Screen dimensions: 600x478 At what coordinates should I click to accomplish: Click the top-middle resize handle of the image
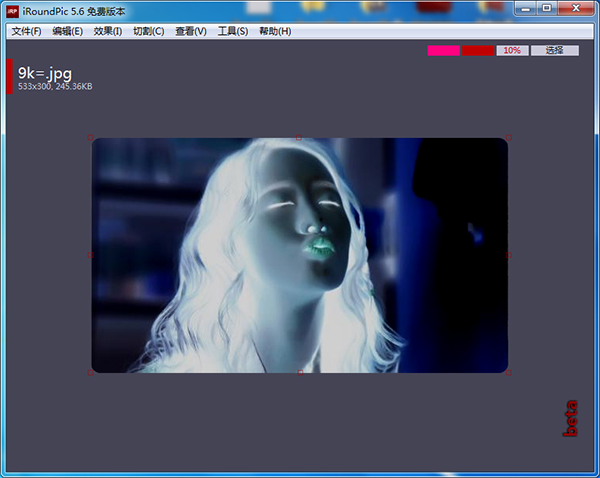pos(299,137)
